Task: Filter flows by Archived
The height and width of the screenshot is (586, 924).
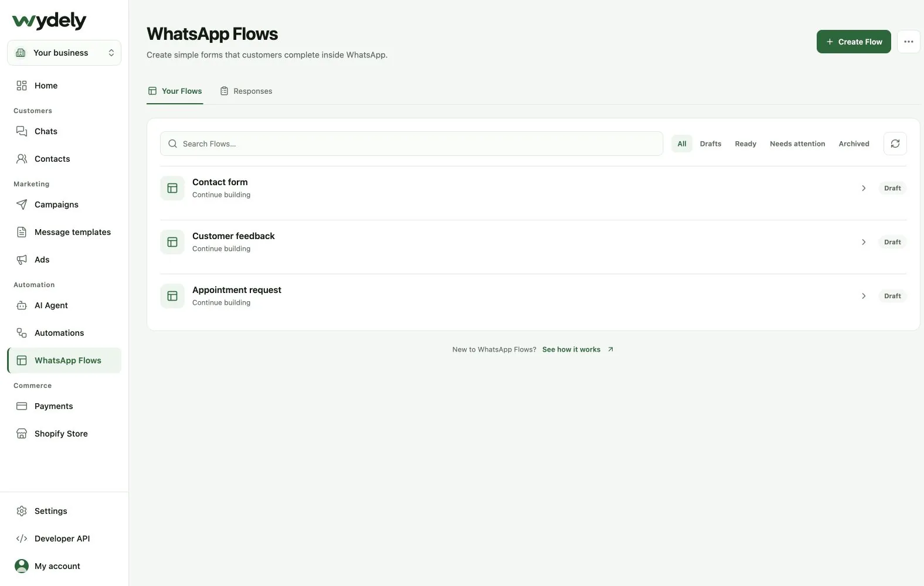Action: click(854, 144)
